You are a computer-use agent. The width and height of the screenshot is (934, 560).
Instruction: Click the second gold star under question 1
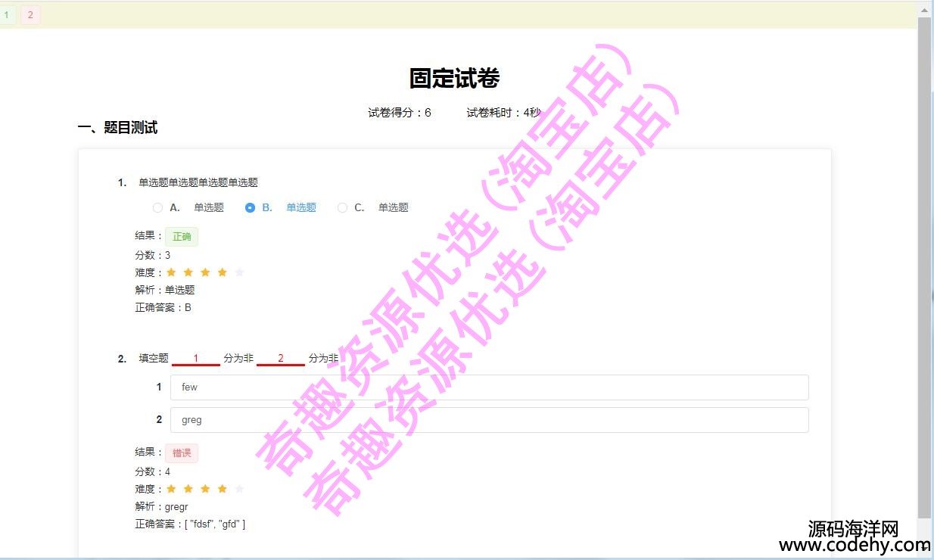click(188, 272)
